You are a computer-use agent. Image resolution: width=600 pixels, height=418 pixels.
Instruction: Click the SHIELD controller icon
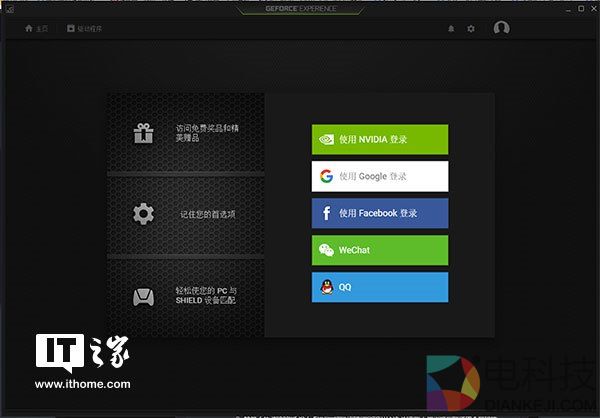(143, 297)
